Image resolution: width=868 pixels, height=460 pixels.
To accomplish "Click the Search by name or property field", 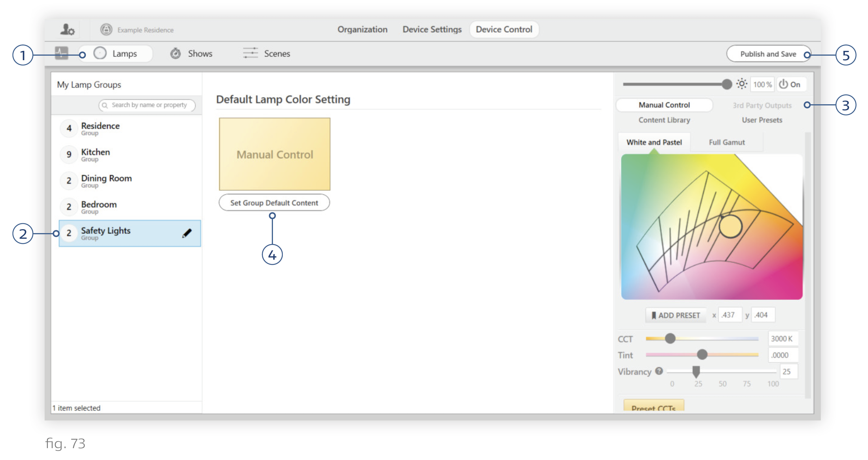I will point(147,105).
